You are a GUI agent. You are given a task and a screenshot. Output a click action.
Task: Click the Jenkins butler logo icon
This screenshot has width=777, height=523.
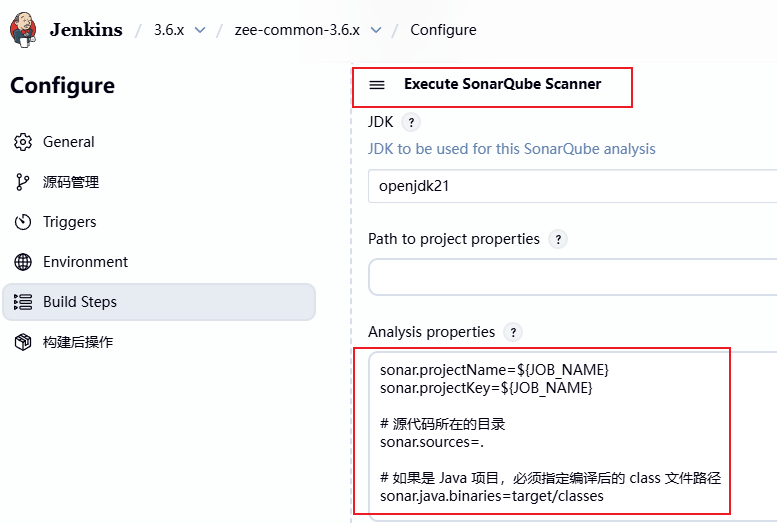tap(25, 30)
